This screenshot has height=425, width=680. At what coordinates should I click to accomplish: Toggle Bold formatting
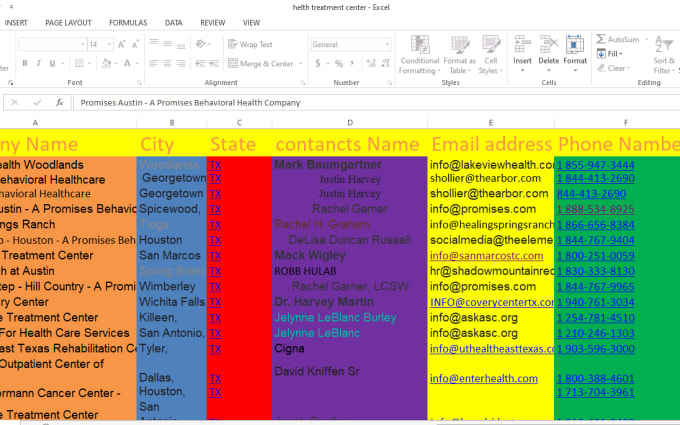25,63
